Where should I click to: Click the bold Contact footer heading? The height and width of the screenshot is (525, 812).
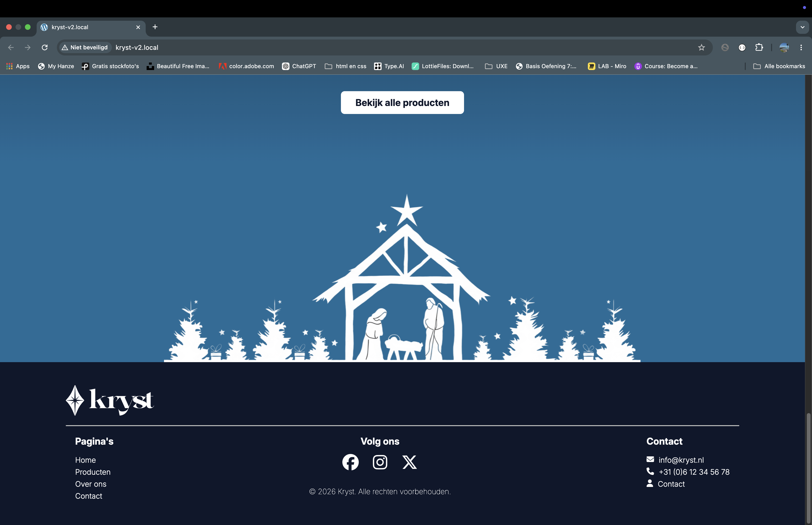point(664,441)
